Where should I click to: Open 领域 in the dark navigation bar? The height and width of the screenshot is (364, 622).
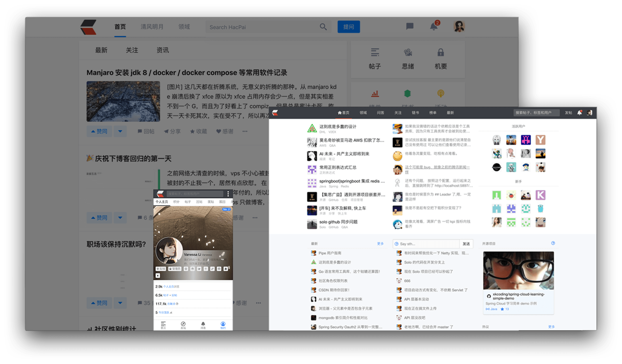click(x=363, y=113)
